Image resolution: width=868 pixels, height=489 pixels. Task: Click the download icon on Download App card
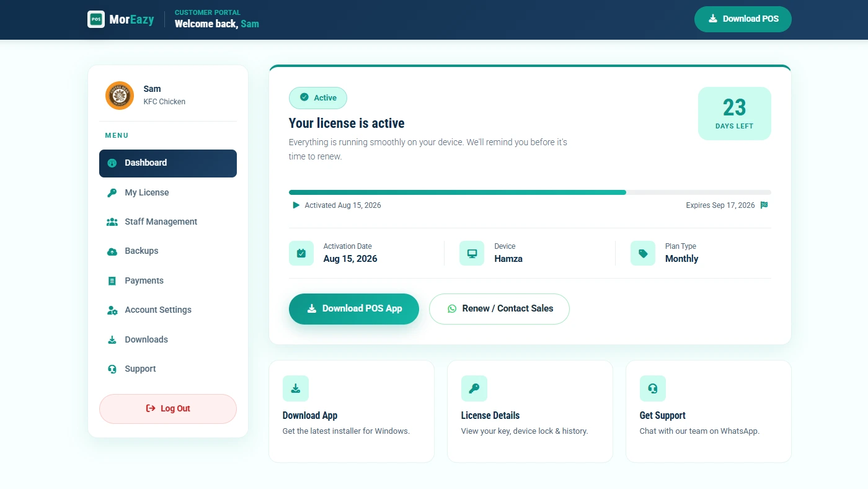pyautogui.click(x=296, y=388)
